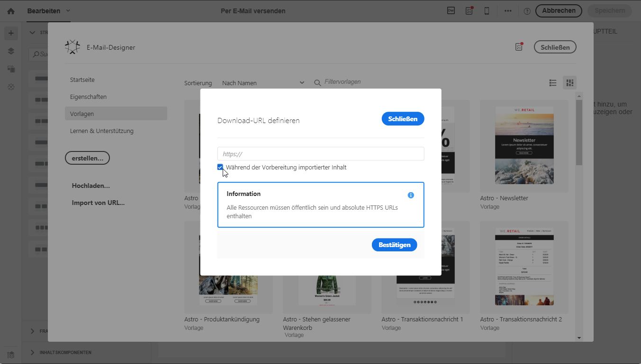
Task: Open the Bearbeiten mode dropdown
Action: pos(49,11)
